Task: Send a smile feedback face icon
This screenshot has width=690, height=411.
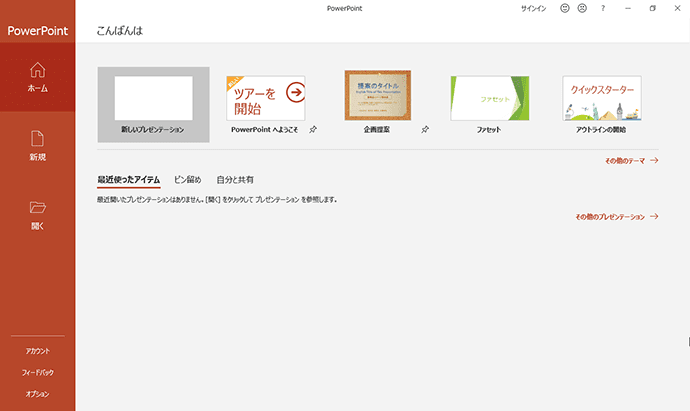Action: pos(565,8)
